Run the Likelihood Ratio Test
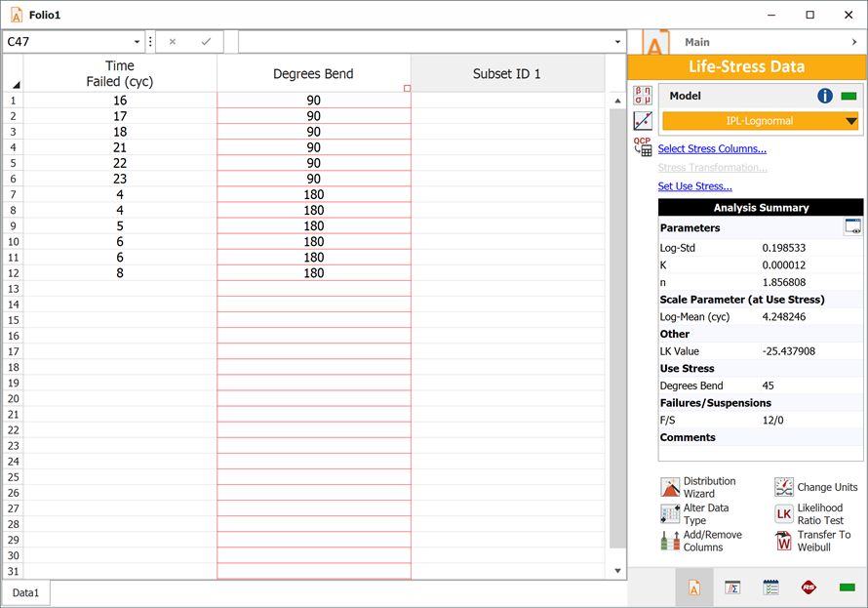Viewport: 868px width, 608px height. tap(784, 514)
